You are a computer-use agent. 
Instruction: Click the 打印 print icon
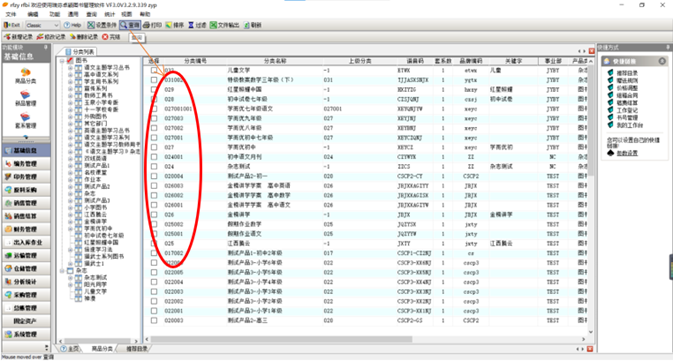152,25
